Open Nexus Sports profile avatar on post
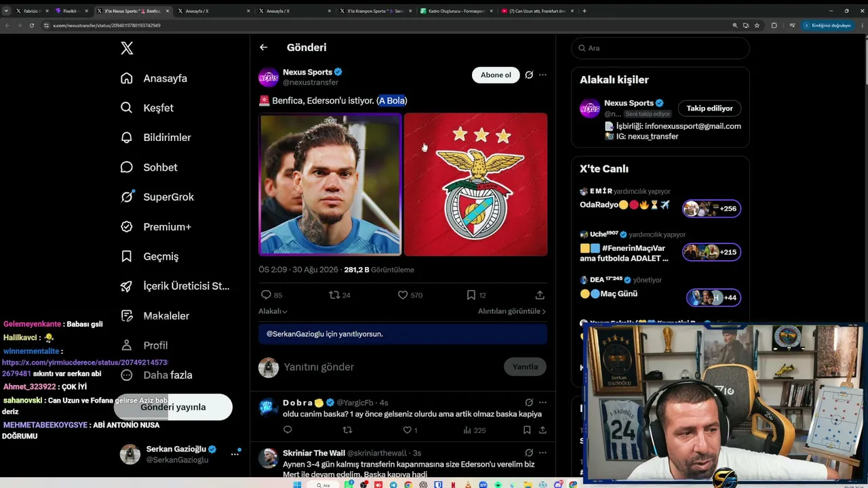Image resolution: width=868 pixels, height=488 pixels. pos(269,77)
